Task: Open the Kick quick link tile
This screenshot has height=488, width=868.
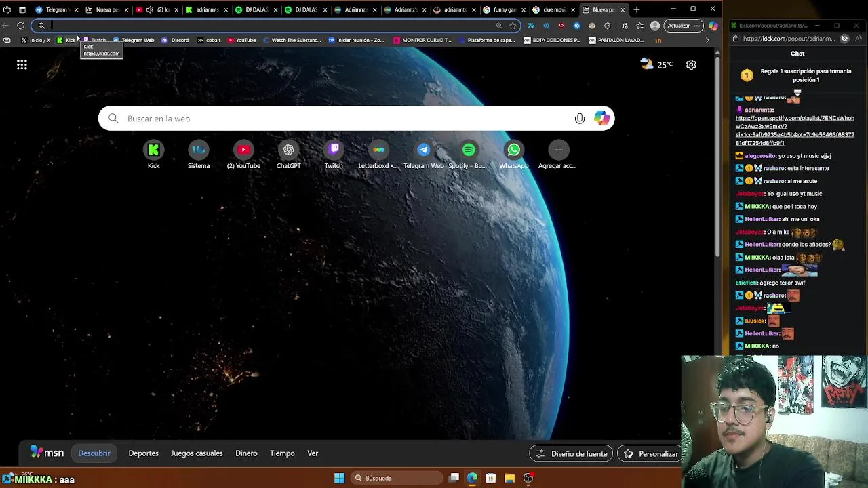Action: coord(154,155)
